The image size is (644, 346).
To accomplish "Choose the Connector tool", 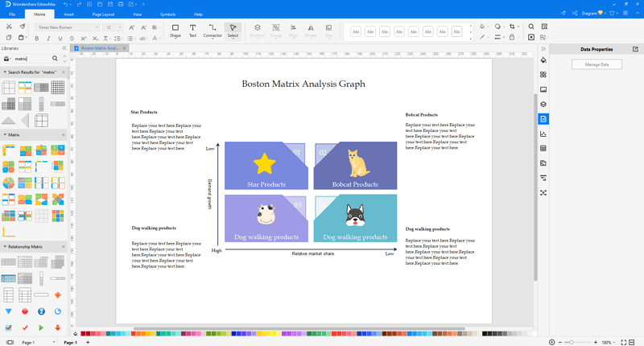I will 213,31.
